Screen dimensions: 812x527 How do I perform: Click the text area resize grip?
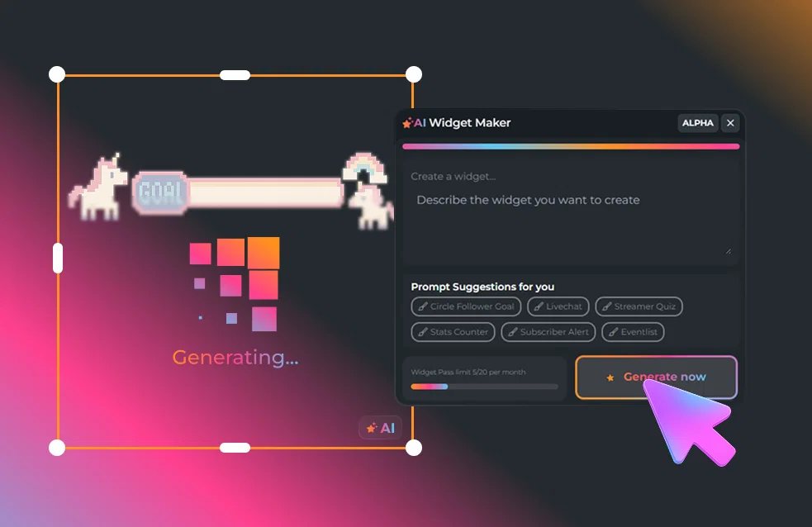click(x=728, y=252)
